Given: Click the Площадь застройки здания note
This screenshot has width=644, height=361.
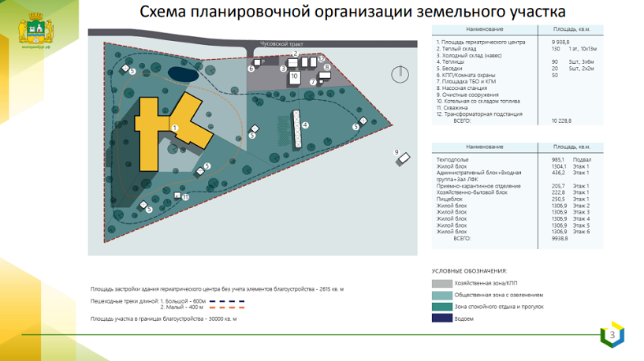Looking at the screenshot, I should (x=217, y=289).
